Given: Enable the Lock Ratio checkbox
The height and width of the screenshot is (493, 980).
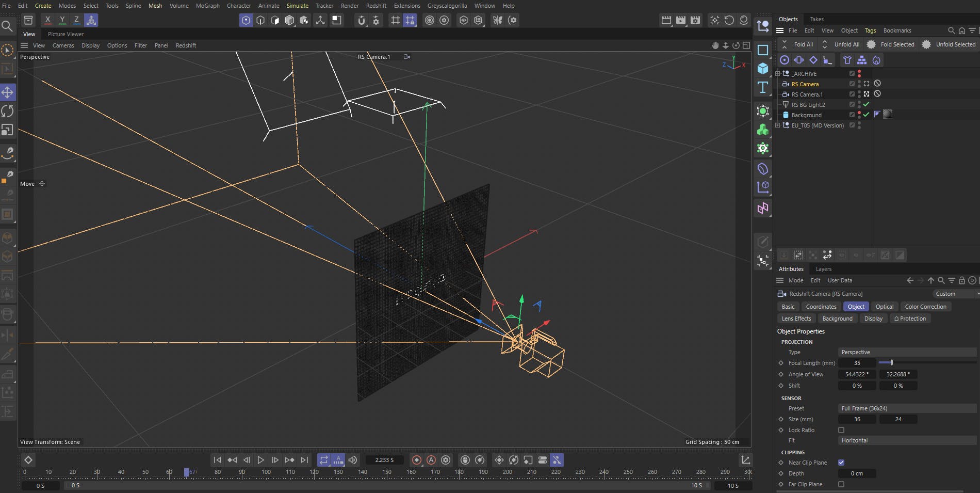Looking at the screenshot, I should tap(841, 430).
